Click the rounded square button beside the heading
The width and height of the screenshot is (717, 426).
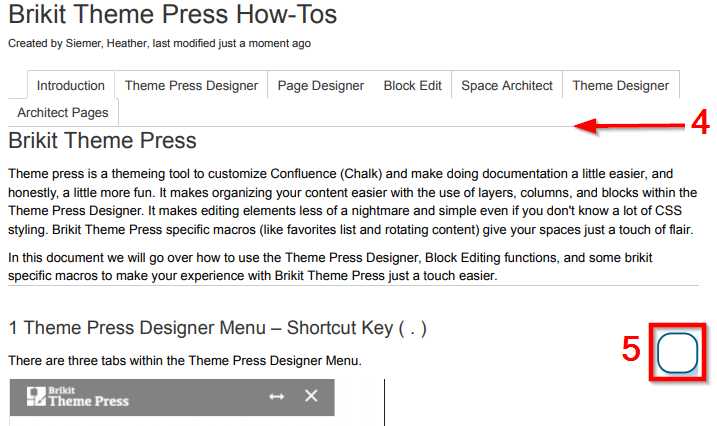pyautogui.click(x=677, y=353)
